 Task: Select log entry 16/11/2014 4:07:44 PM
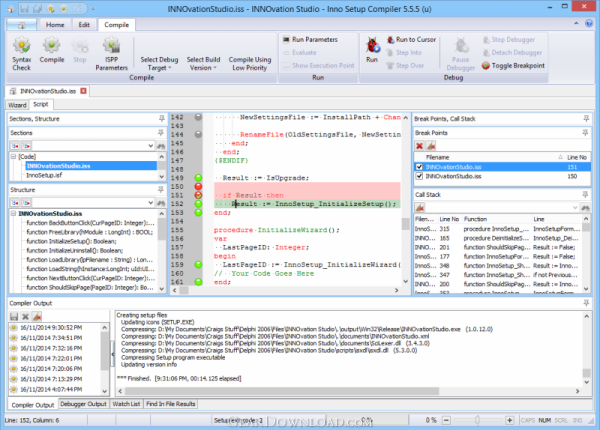click(51, 389)
